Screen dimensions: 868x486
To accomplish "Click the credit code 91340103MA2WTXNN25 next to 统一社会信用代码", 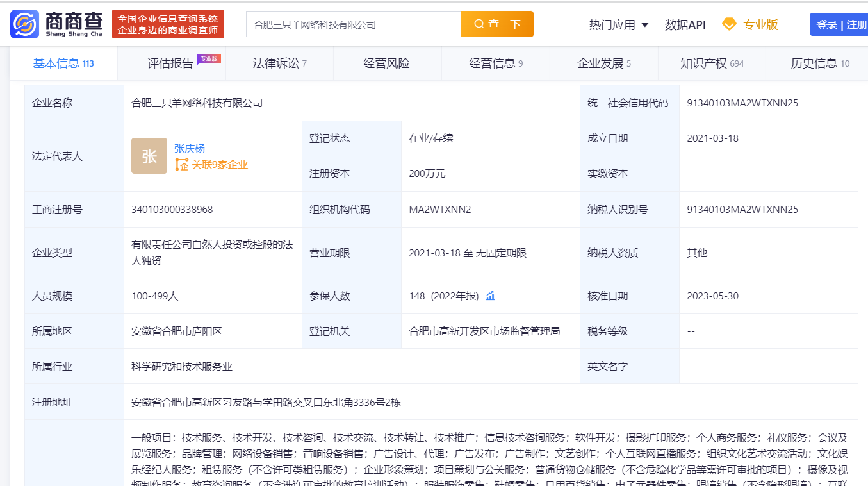I will click(x=742, y=103).
